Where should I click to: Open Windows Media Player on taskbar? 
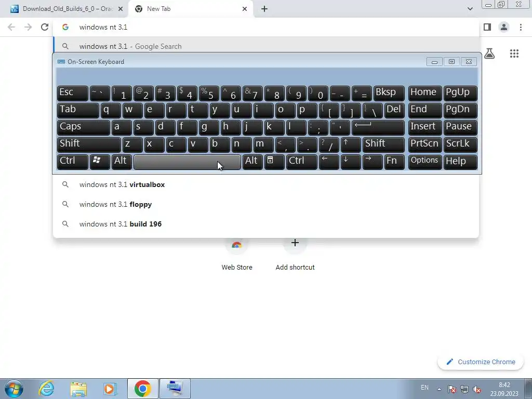pos(110,389)
